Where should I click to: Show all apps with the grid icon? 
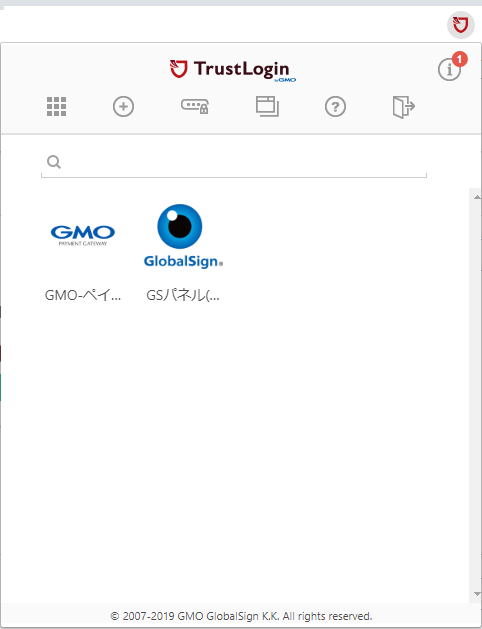pos(57,107)
